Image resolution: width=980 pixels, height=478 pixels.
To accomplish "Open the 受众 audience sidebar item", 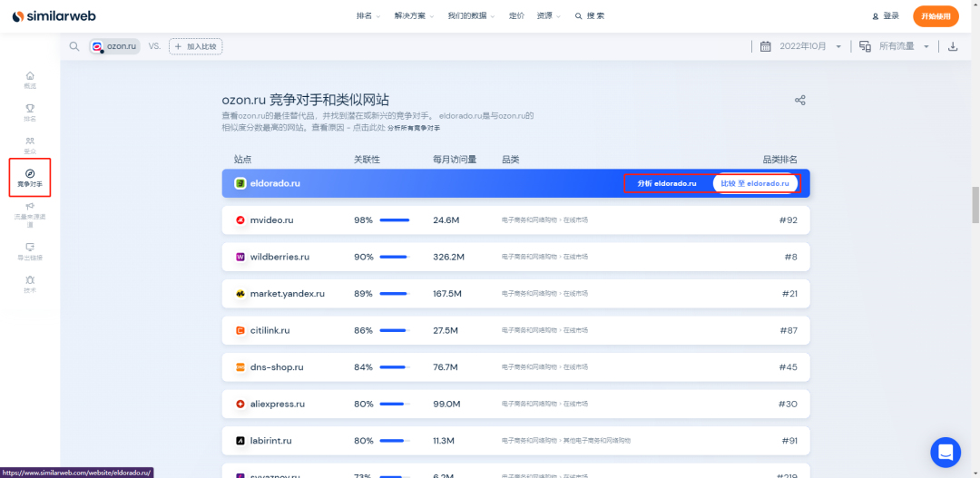I will coord(30,145).
